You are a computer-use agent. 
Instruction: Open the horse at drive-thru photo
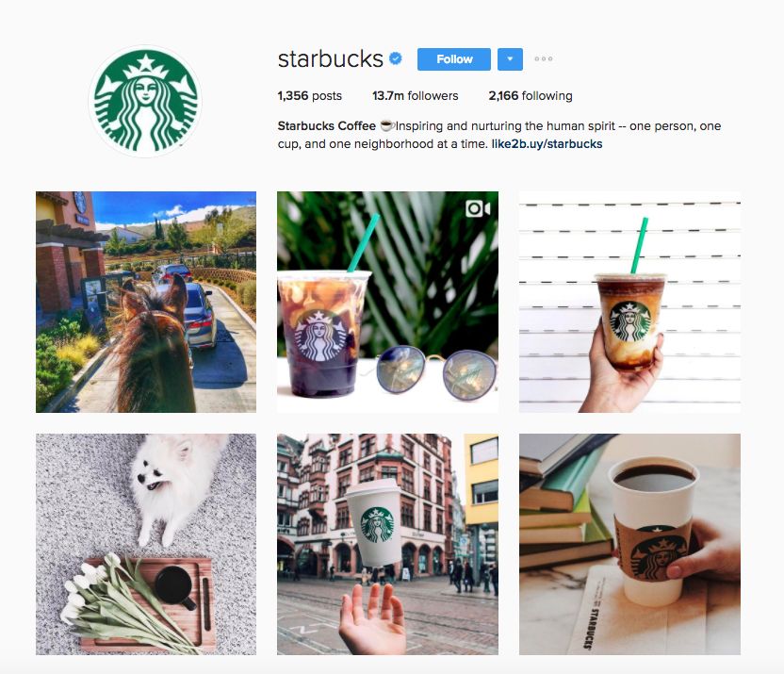click(146, 302)
